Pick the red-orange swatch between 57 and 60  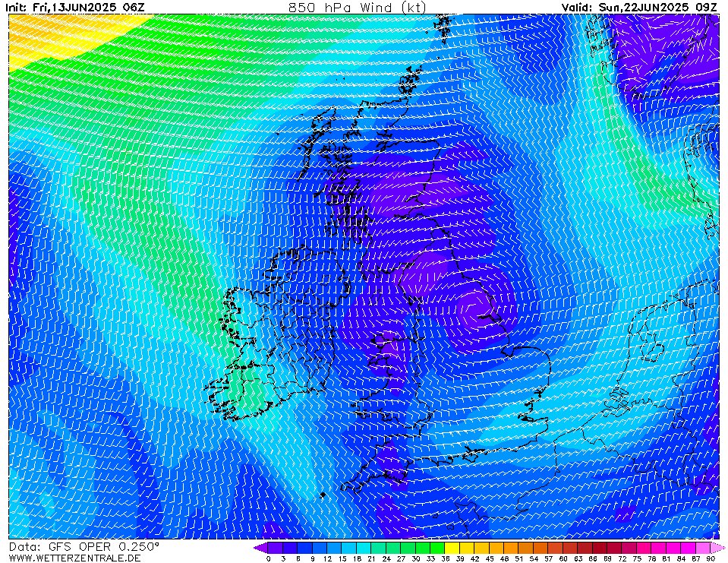[x=556, y=548]
